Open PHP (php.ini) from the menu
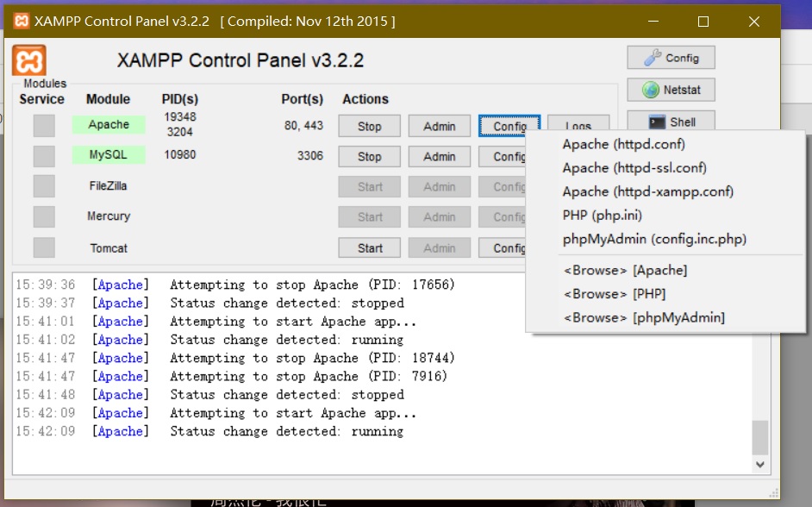Screen dimensions: 812x507 (x=665, y=215)
